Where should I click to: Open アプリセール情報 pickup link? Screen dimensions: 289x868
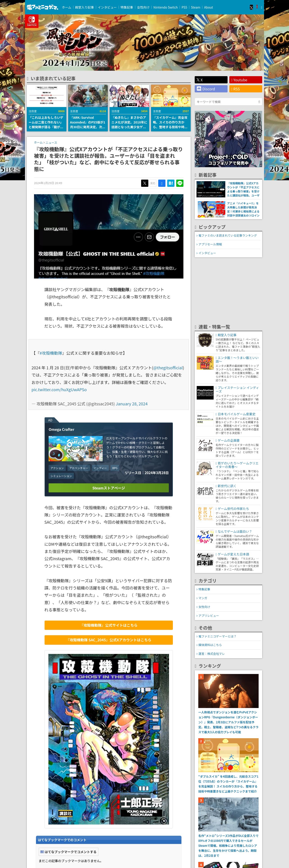click(210, 244)
